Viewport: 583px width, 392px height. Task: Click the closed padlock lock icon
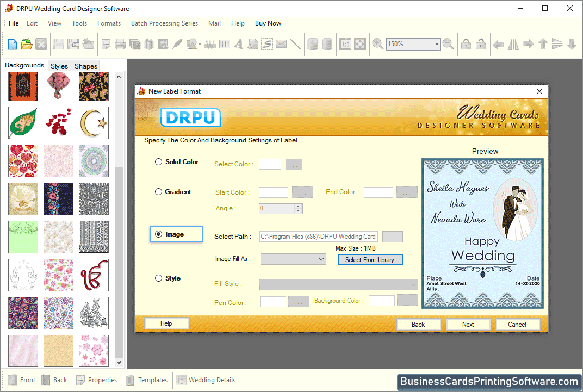(x=466, y=44)
